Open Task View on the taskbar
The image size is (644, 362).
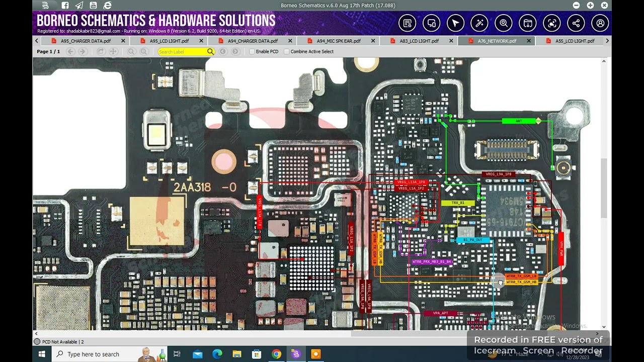177,354
